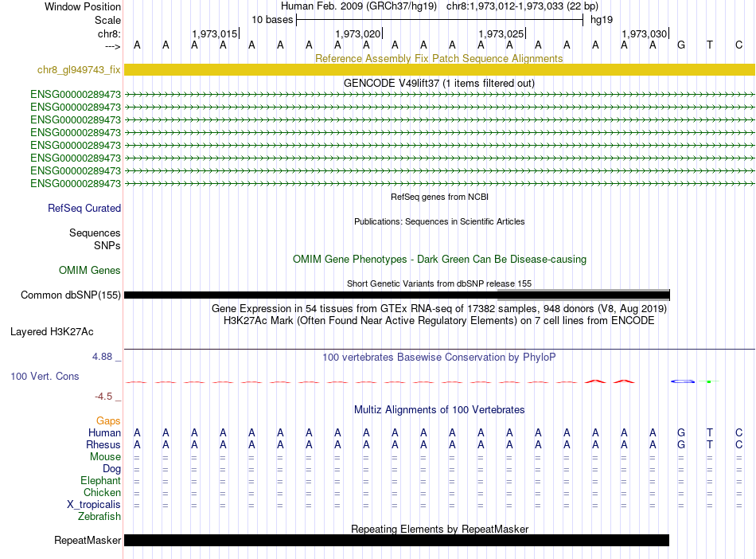This screenshot has width=756, height=559.
Task: Click the Layered H3K27Ac label
Action: (x=52, y=332)
